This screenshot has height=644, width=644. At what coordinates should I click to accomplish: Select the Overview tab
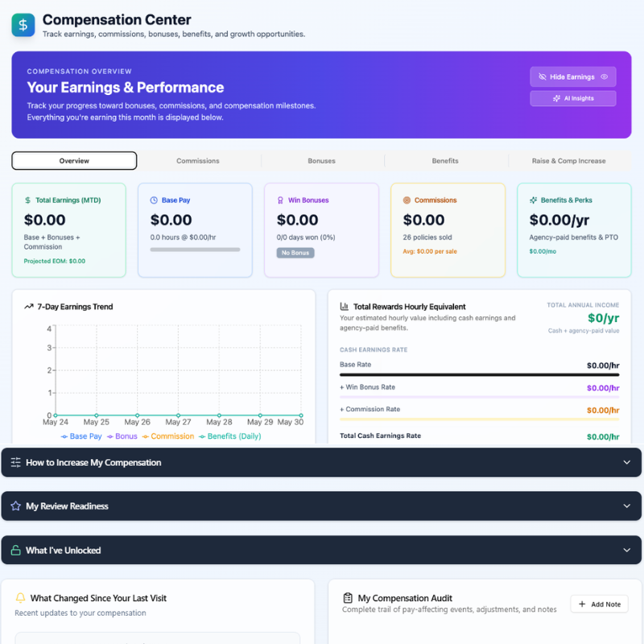coord(74,160)
